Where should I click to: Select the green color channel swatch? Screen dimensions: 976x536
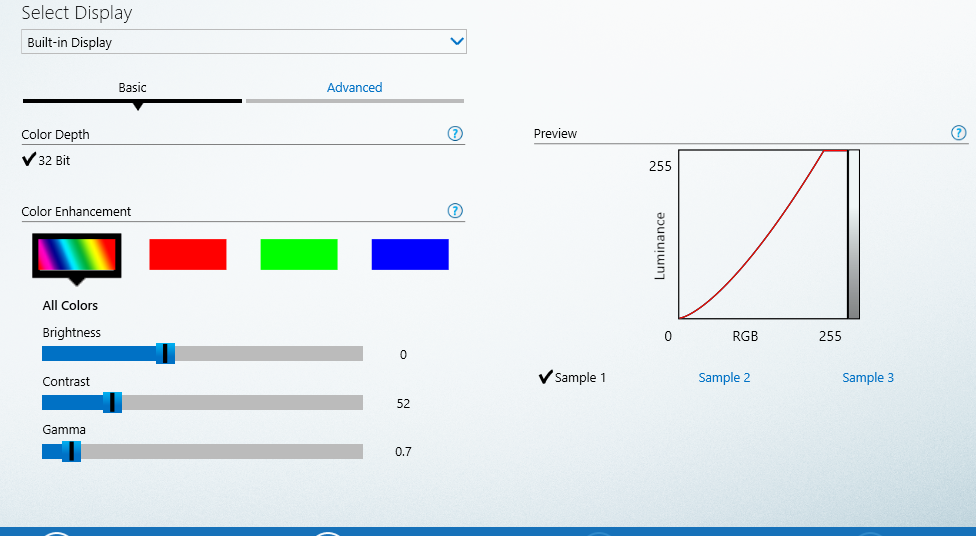[x=299, y=255]
